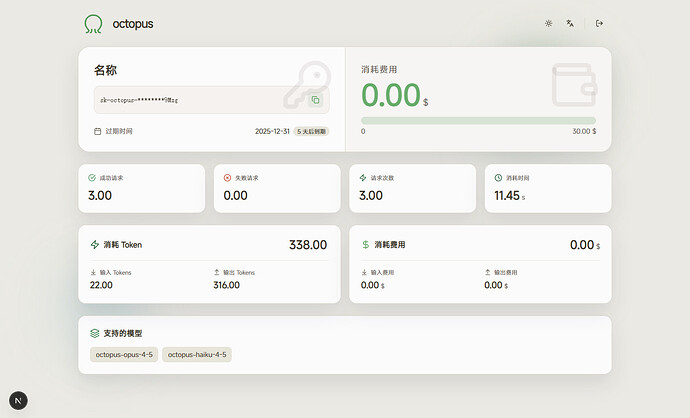Click the 22.00 input tokens value
690x418 pixels.
point(101,285)
